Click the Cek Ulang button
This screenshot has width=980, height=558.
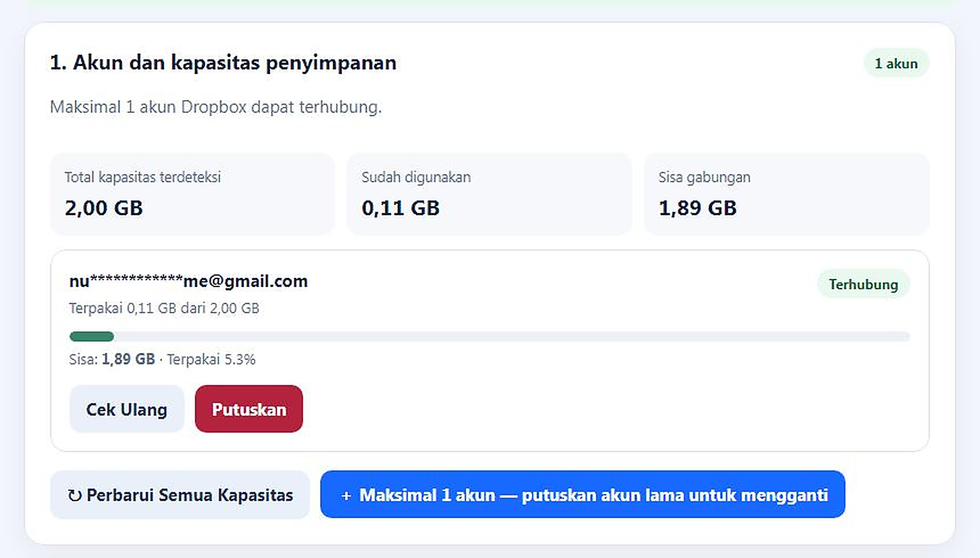point(126,409)
